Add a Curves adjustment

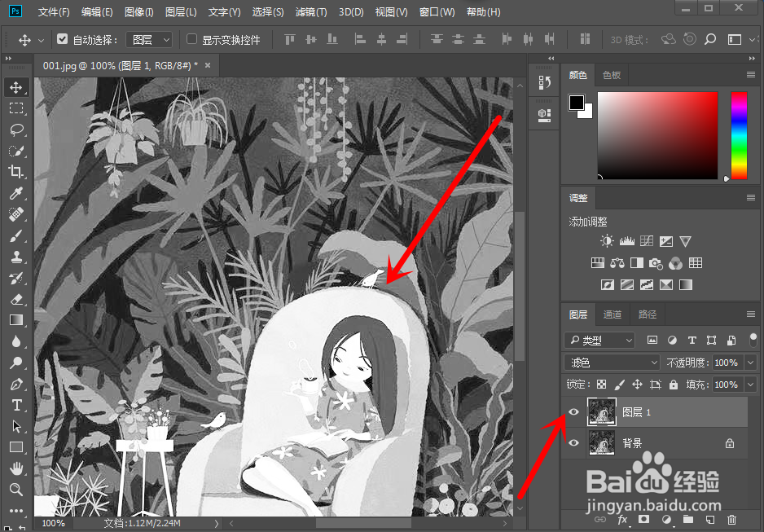647,241
